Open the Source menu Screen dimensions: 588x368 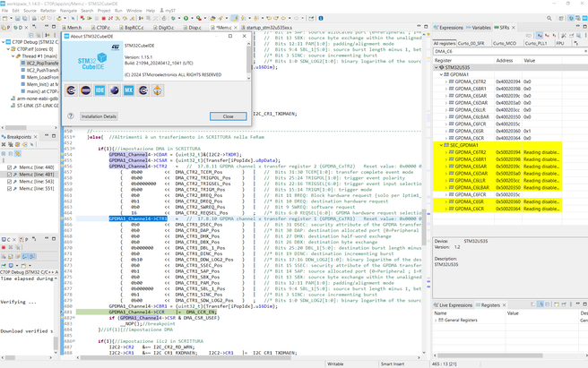coord(30,11)
